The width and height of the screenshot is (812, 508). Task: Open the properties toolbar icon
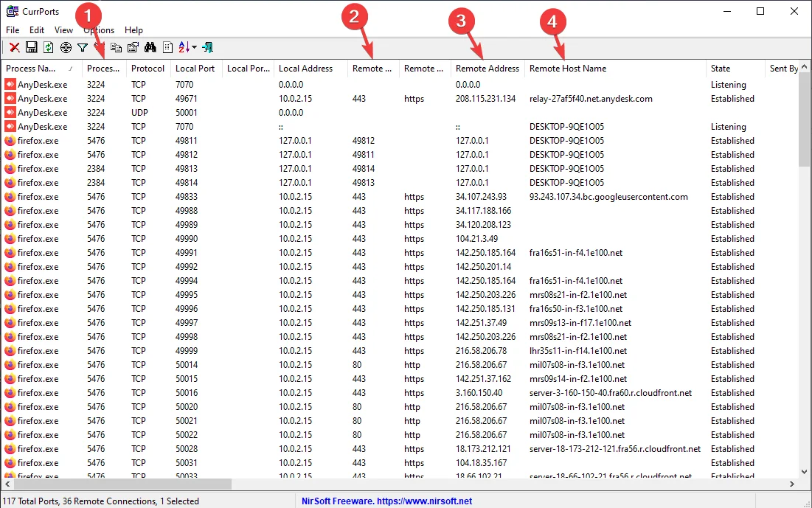(x=133, y=48)
